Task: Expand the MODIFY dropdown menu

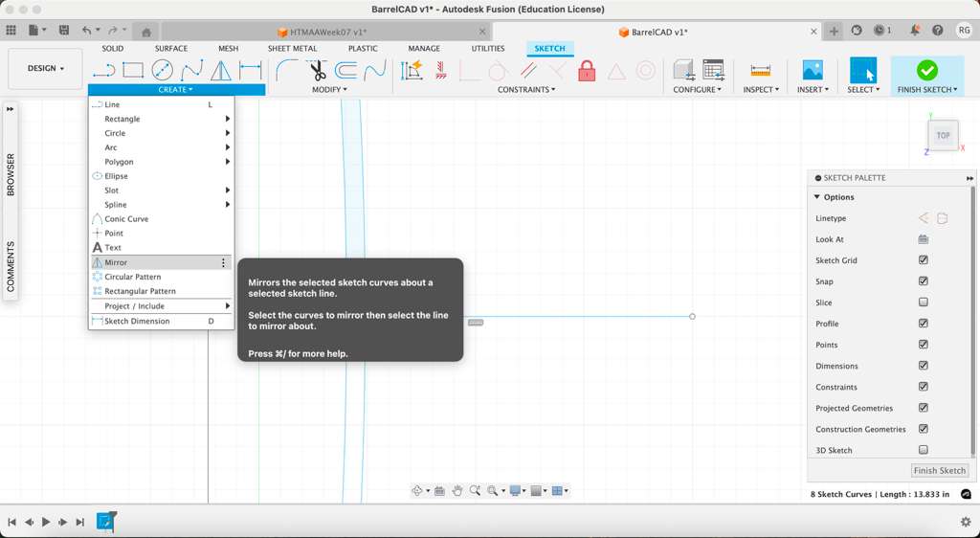Action: click(x=329, y=90)
